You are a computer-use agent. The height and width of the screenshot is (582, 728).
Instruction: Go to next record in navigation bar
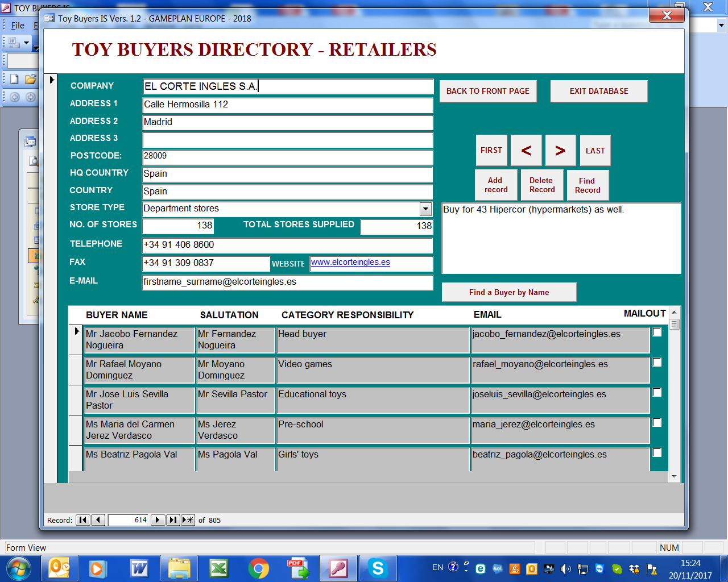coord(158,519)
